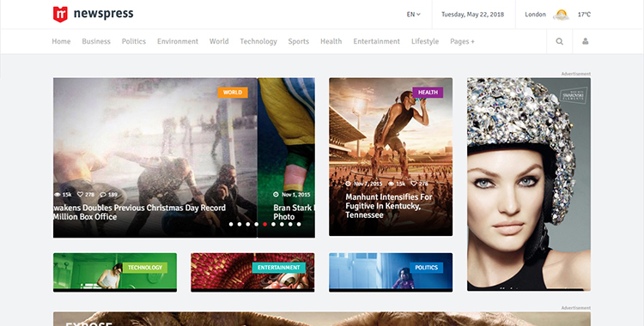Screen dimensions: 644x326
Task: Click the green TECHNOLOGY category tag
Action: 145,268
